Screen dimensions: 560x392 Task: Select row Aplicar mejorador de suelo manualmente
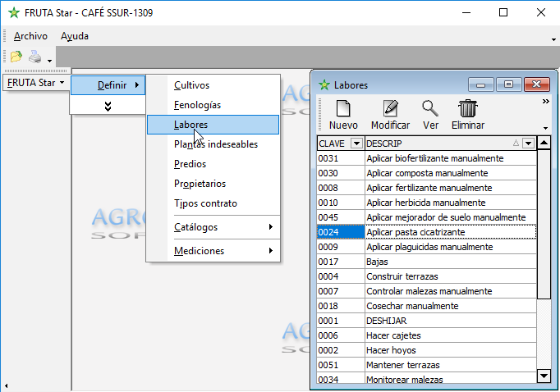pos(426,217)
